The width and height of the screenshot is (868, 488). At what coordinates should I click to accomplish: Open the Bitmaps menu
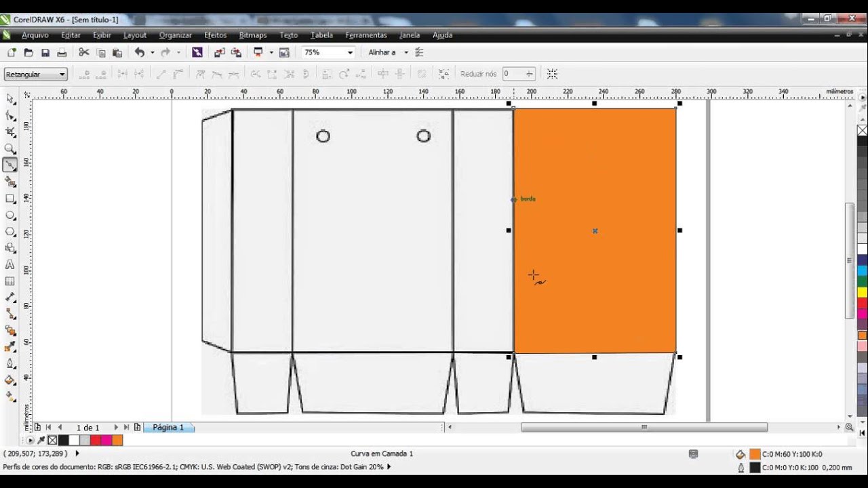pos(253,35)
